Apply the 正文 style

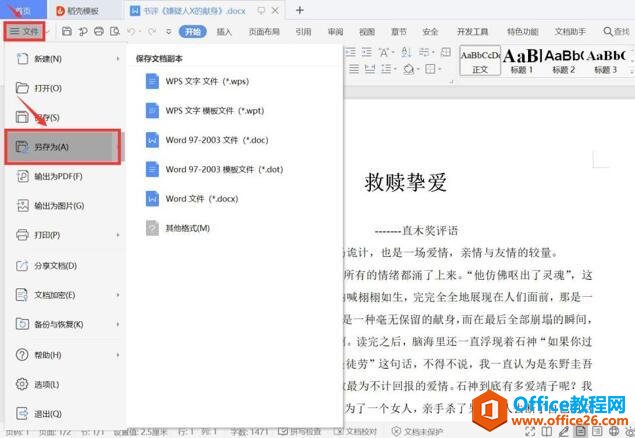click(480, 61)
